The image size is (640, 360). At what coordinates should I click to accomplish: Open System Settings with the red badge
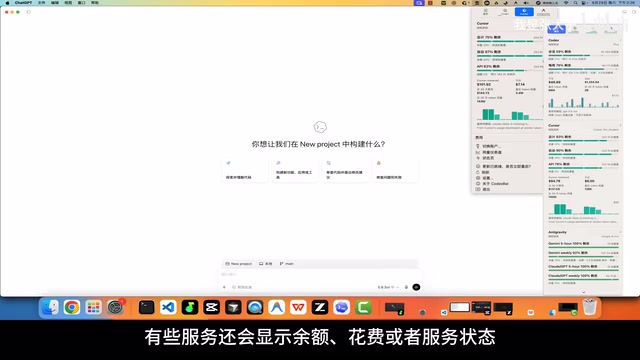tap(116, 307)
